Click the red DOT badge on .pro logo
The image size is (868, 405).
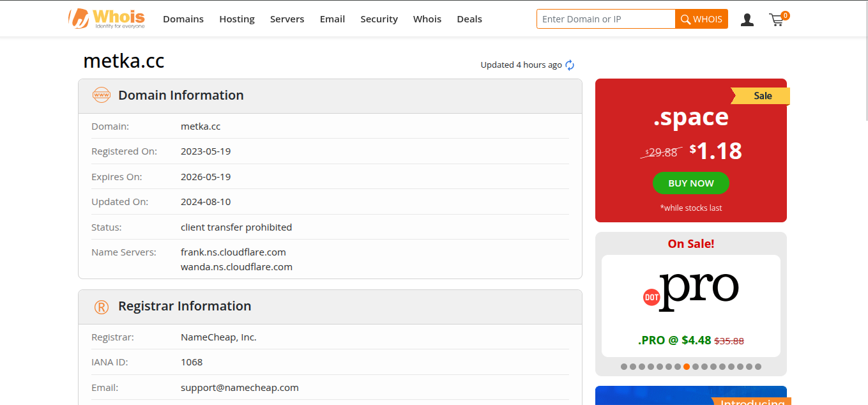point(651,297)
